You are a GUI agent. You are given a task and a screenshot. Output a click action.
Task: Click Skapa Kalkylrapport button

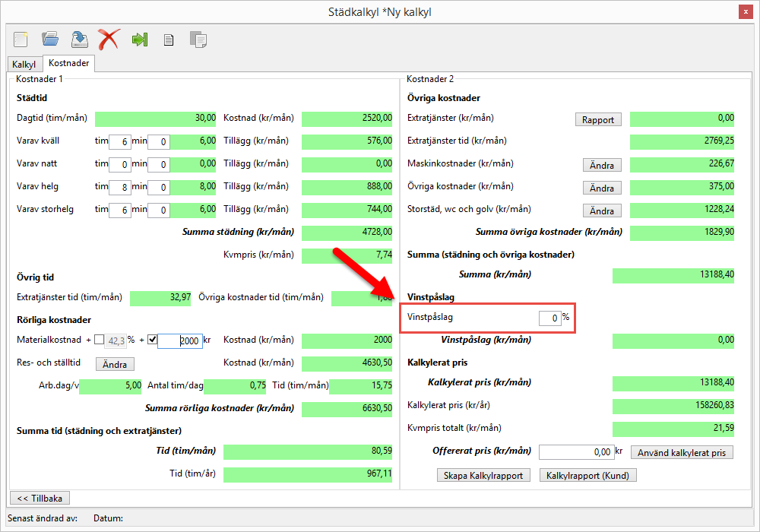pos(484,475)
